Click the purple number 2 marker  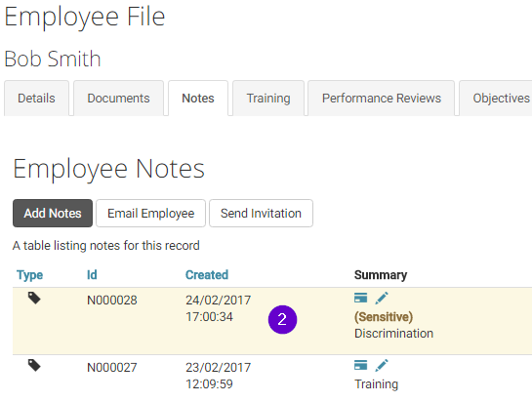(282, 320)
